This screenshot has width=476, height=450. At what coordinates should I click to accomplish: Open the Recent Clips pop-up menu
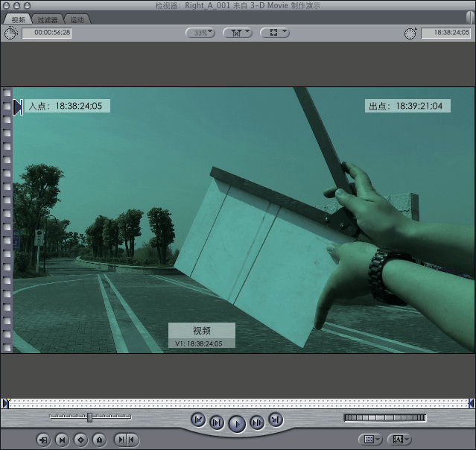369,440
